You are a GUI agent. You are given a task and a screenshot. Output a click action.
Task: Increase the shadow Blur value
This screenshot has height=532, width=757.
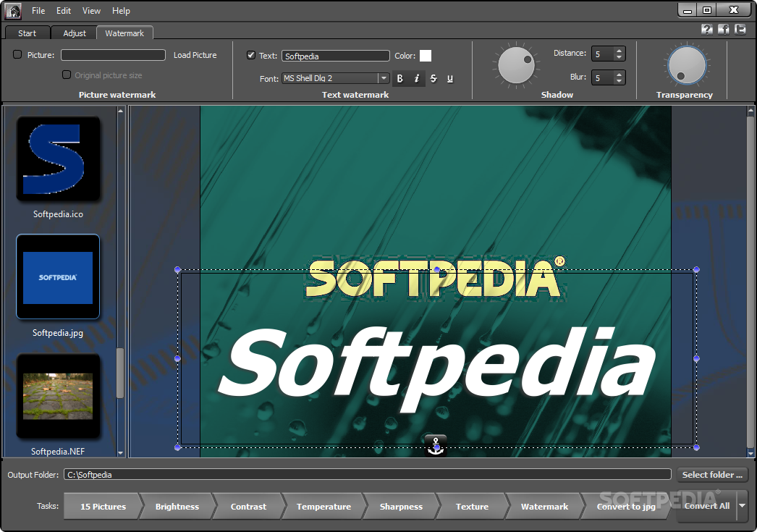point(619,75)
